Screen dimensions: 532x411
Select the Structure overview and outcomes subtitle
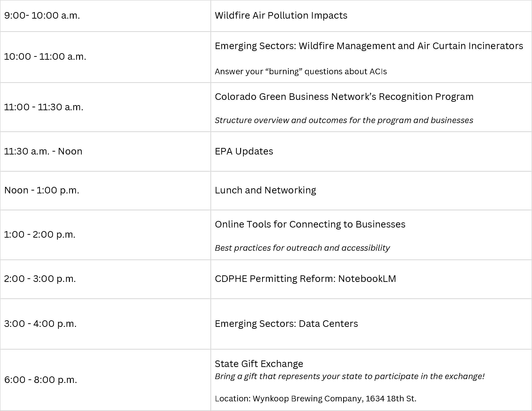pos(344,120)
